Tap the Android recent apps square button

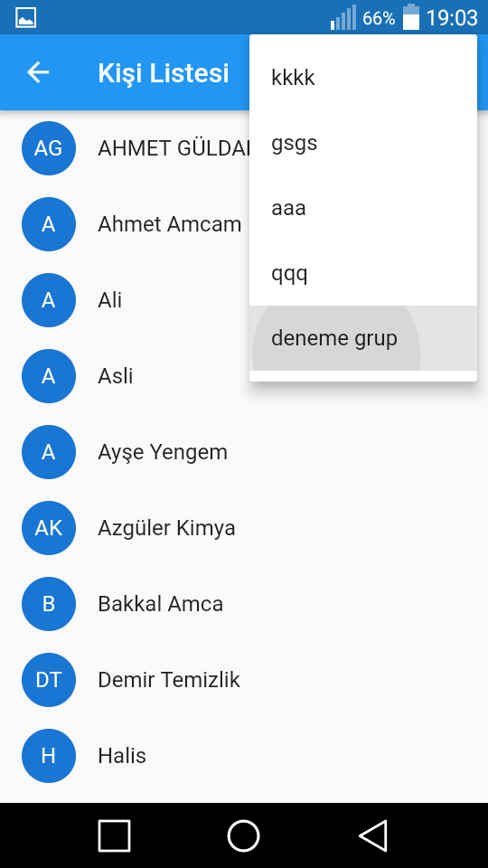tap(115, 835)
